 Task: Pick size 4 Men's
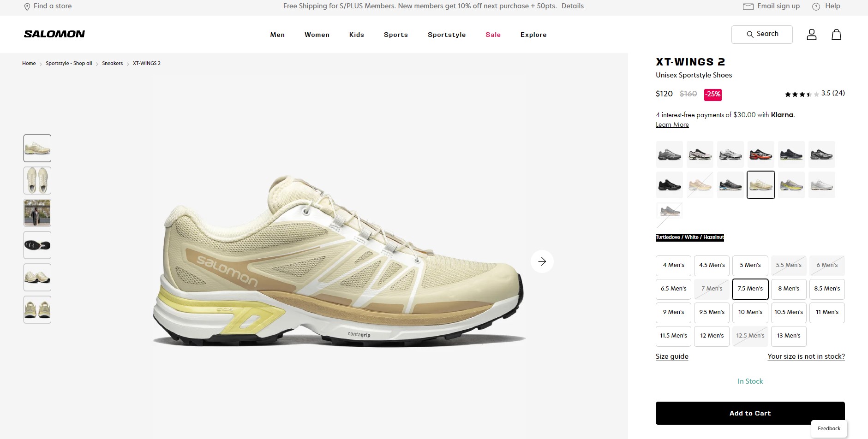point(673,265)
